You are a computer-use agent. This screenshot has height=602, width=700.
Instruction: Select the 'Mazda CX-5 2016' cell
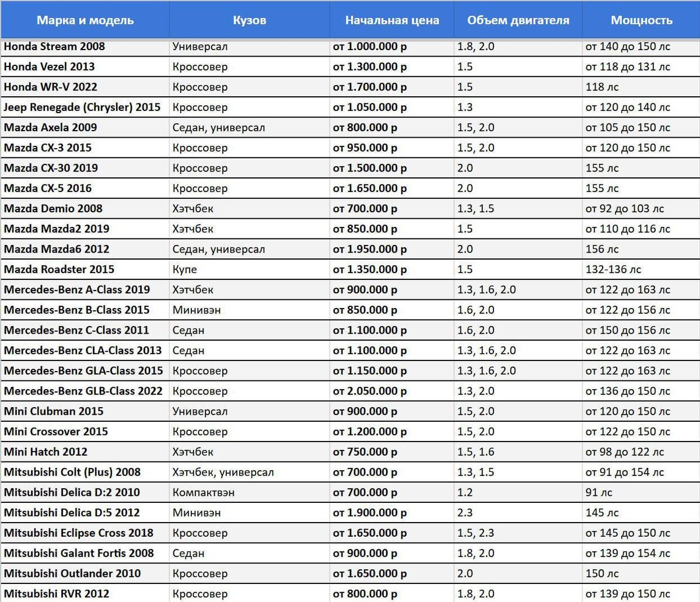pos(85,188)
